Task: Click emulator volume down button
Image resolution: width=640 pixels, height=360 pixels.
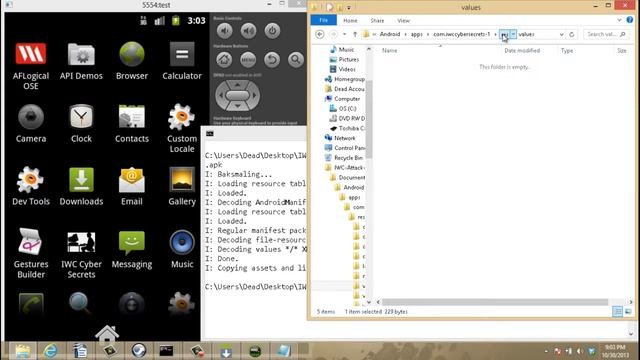Action: (224, 31)
